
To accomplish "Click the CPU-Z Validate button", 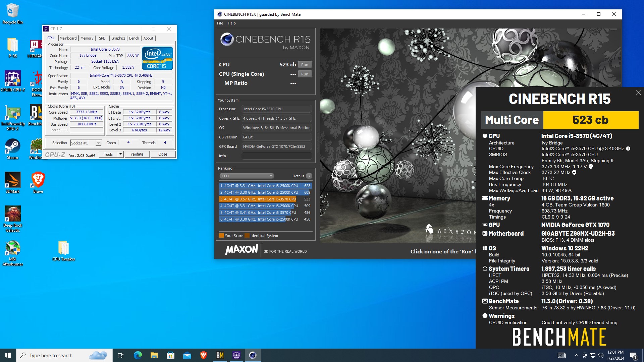I will click(137, 154).
